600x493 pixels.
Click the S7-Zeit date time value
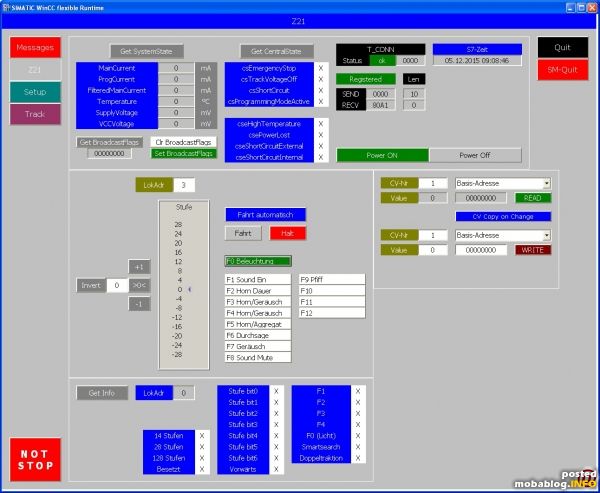tap(477, 60)
